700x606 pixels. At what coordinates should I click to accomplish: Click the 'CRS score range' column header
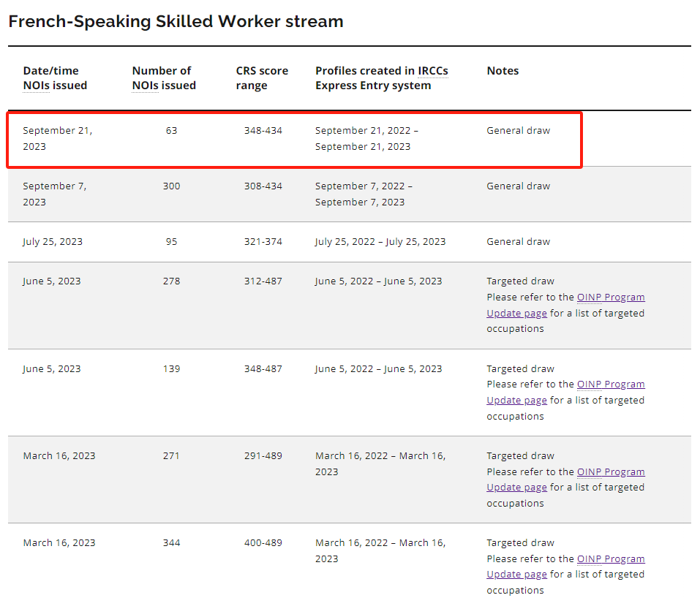coord(262,78)
